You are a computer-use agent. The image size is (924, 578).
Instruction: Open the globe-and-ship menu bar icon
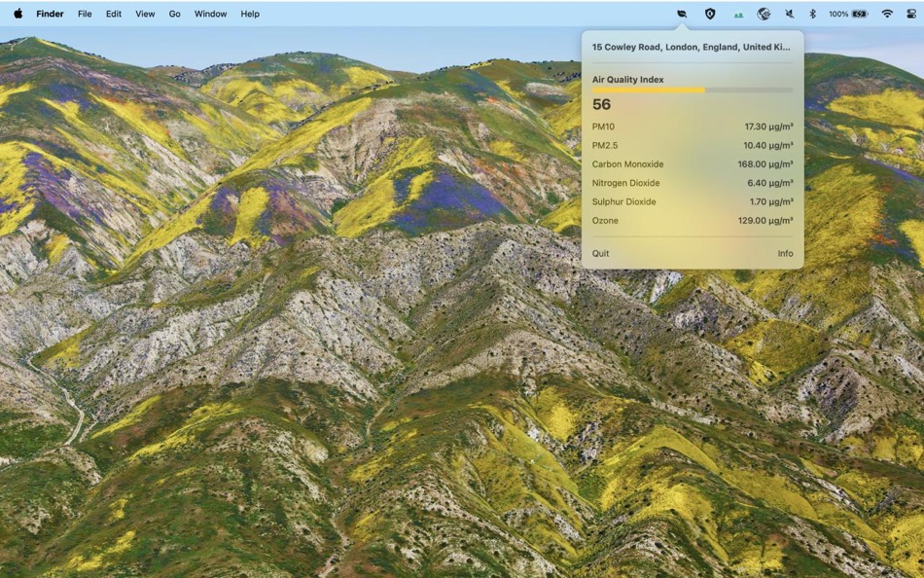click(764, 14)
